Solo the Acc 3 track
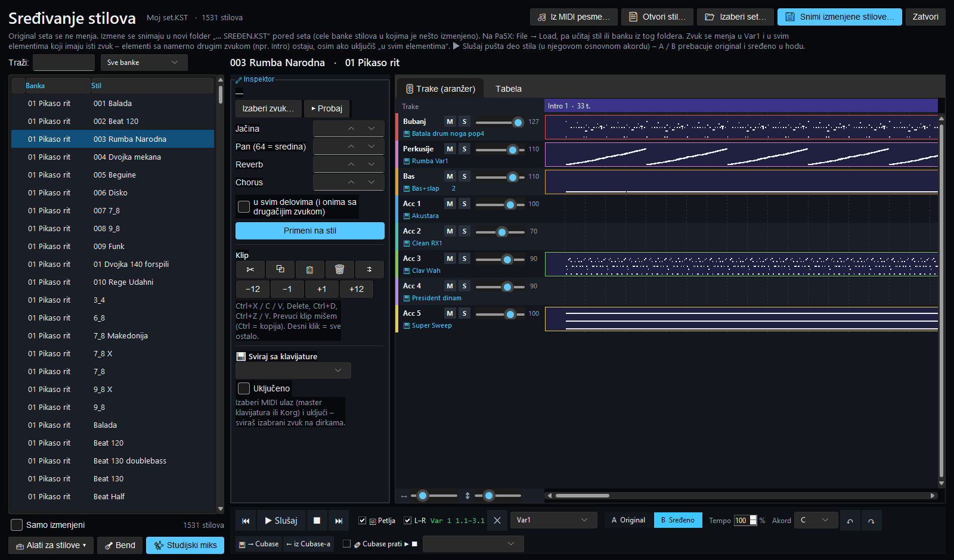The height and width of the screenshot is (560, 954). tap(464, 259)
